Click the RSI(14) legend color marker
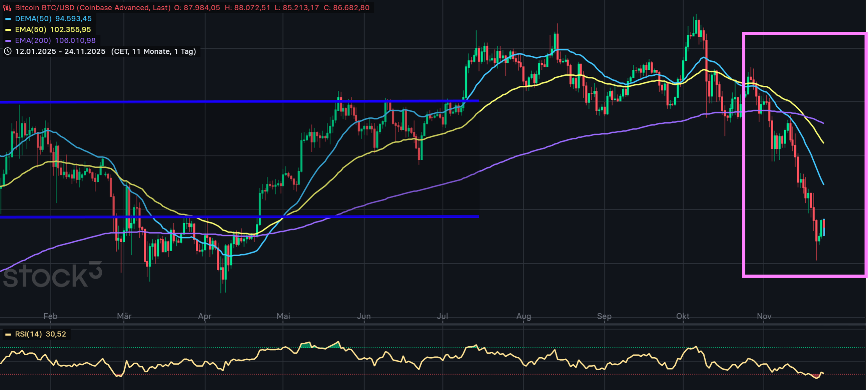868x390 pixels. [8, 334]
